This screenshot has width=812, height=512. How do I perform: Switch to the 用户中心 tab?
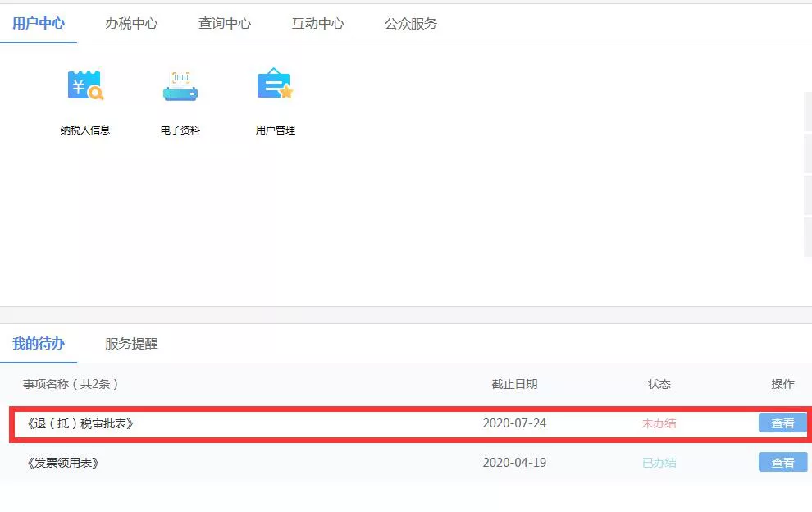click(x=39, y=23)
